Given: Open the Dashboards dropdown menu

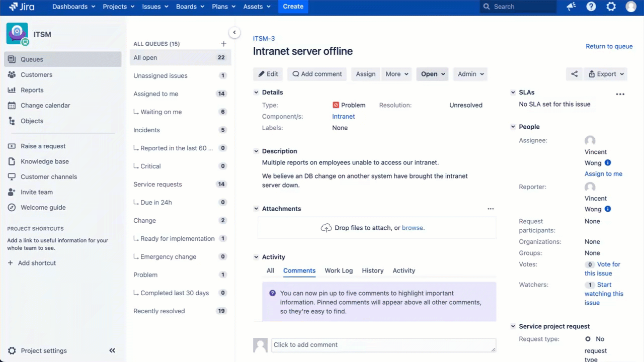Looking at the screenshot, I should 73,7.
